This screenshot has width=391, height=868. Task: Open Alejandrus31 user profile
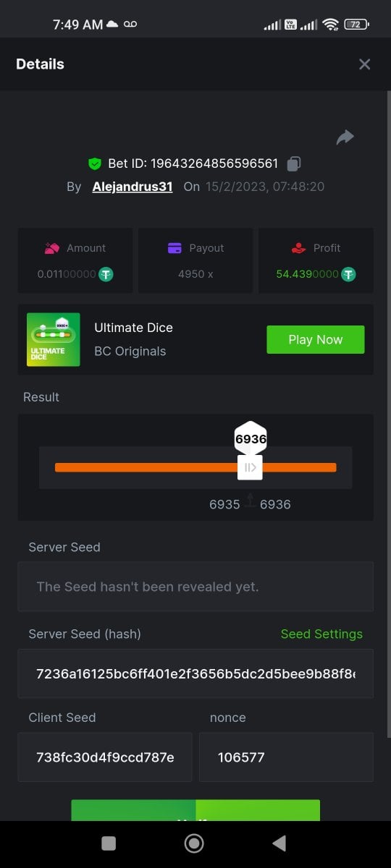coord(133,187)
